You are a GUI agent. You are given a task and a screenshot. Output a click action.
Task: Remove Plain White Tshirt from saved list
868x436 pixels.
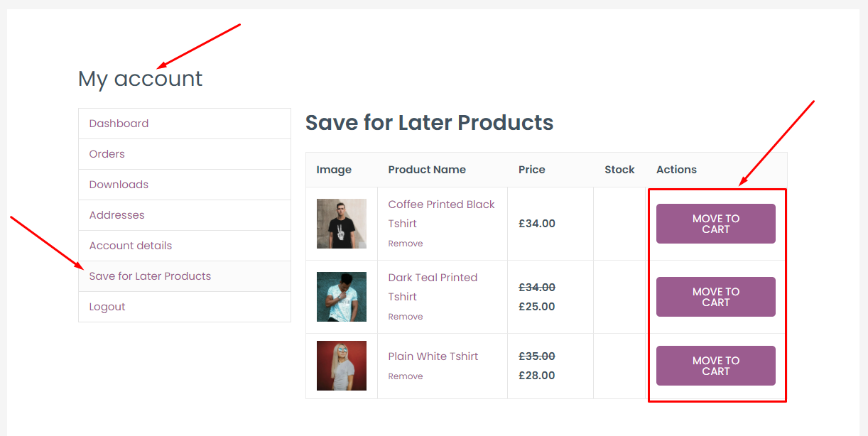[405, 376]
